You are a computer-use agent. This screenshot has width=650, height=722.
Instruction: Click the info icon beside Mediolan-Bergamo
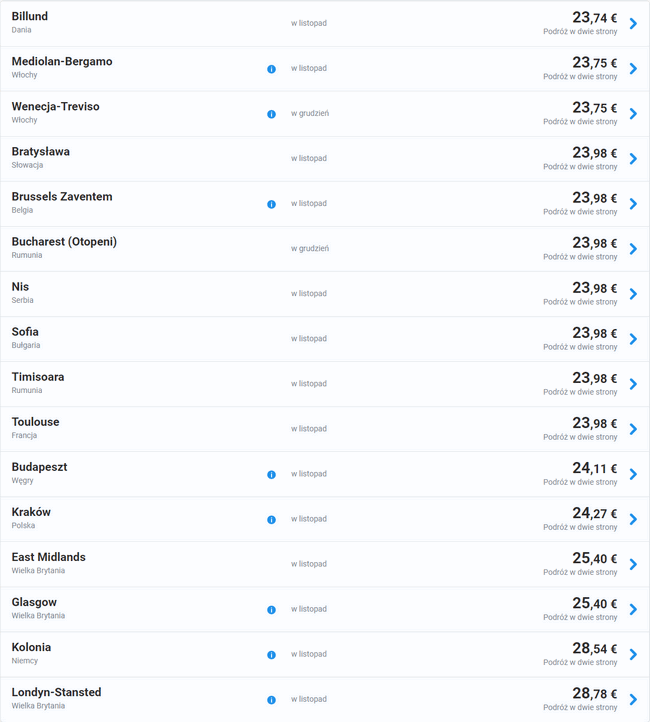point(271,69)
